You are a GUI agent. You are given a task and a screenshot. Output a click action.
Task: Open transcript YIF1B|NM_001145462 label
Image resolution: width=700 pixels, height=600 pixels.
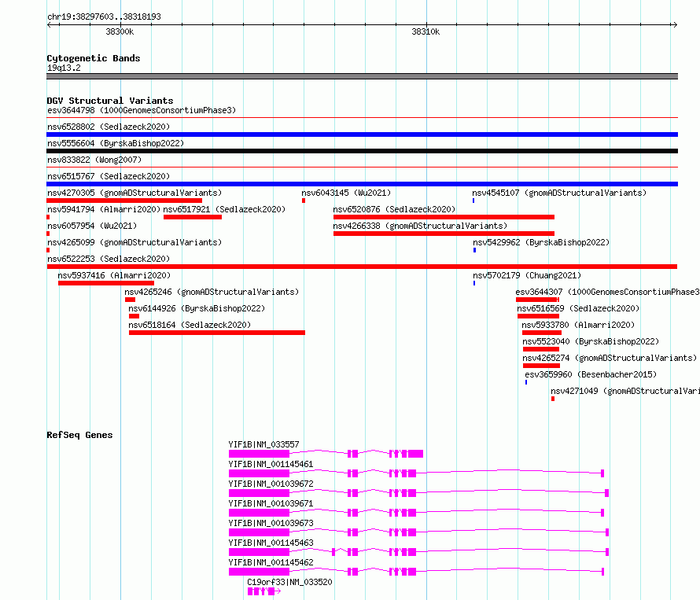tap(271, 562)
